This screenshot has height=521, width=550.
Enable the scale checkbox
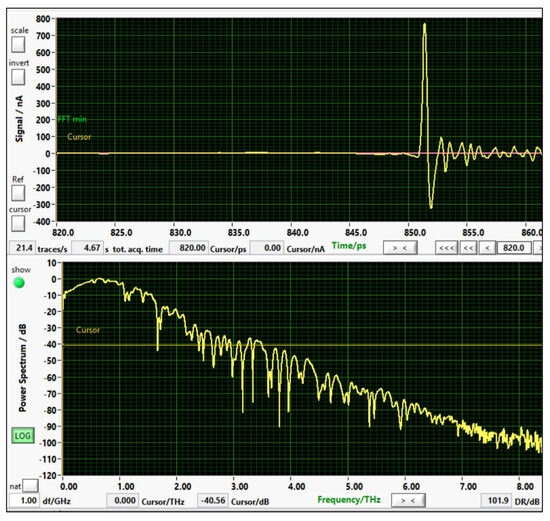tap(18, 45)
